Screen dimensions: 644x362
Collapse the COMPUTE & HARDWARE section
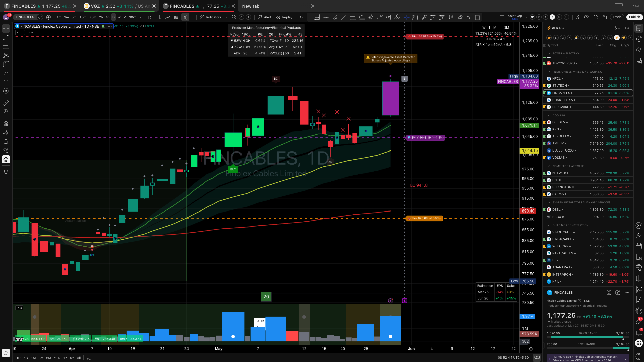(549, 166)
